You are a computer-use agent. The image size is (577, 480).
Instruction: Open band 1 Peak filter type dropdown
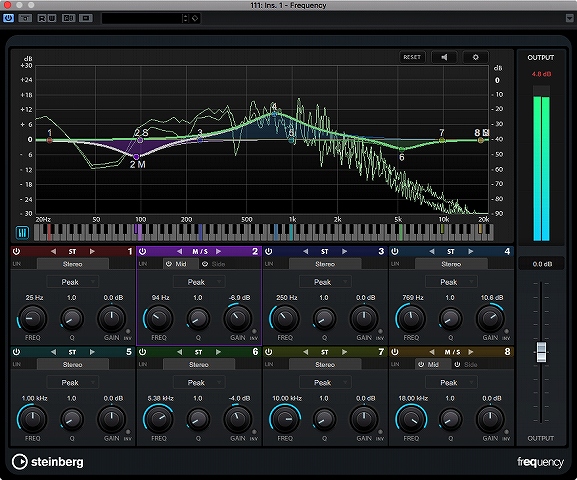(x=72, y=282)
